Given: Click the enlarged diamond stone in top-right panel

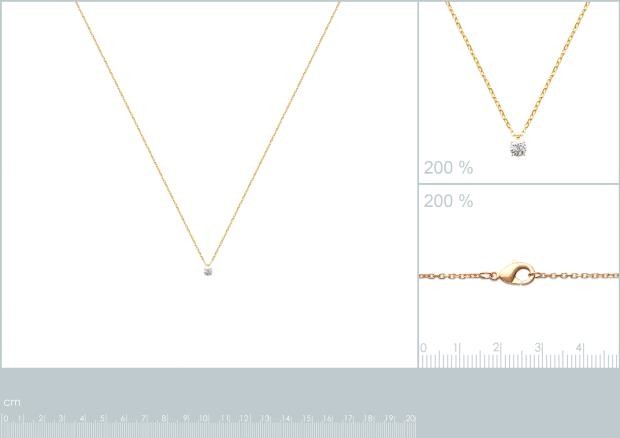Looking at the screenshot, I should point(518,148).
